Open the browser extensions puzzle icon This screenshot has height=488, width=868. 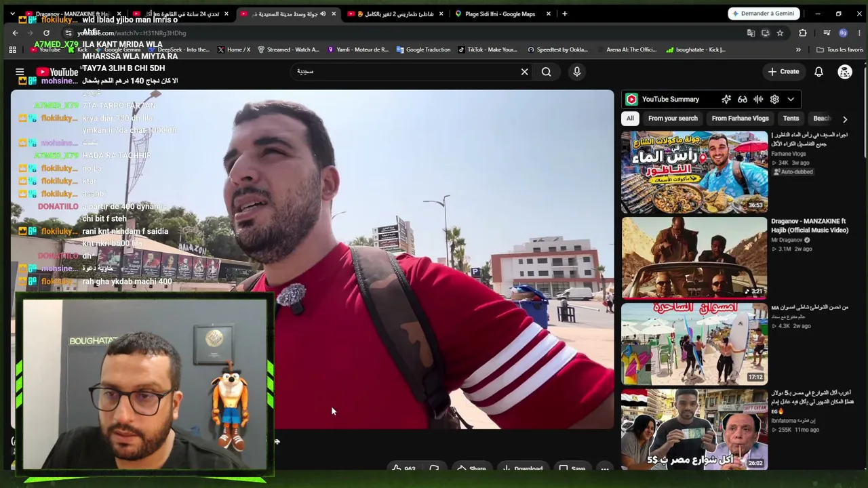click(803, 33)
